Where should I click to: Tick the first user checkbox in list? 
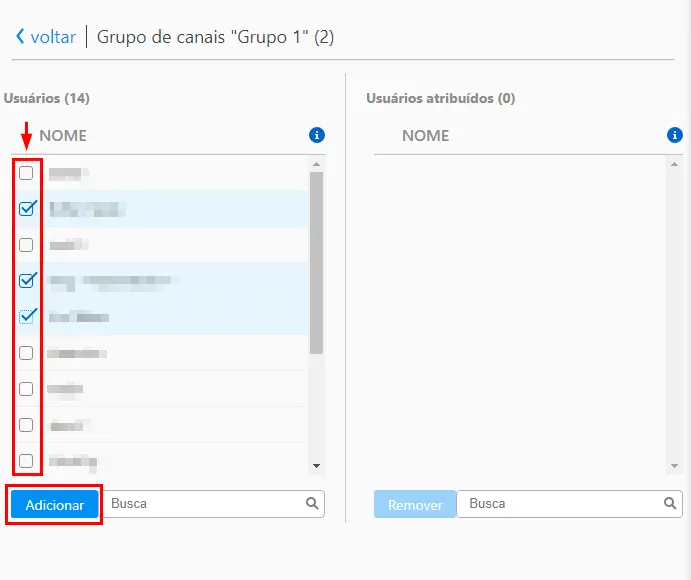coord(26,173)
